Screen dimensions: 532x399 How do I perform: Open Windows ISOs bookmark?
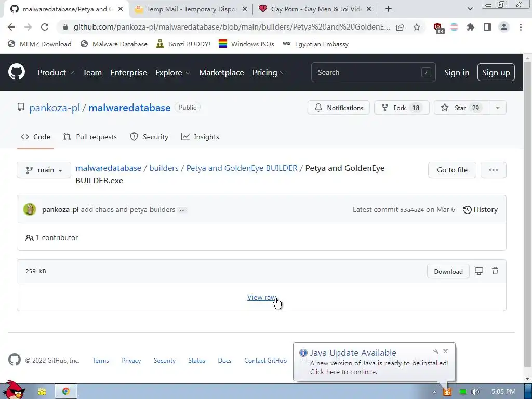(x=246, y=44)
